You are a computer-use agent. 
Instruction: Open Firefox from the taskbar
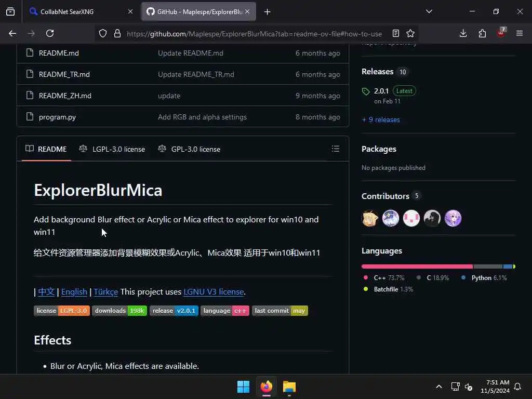(x=267, y=387)
